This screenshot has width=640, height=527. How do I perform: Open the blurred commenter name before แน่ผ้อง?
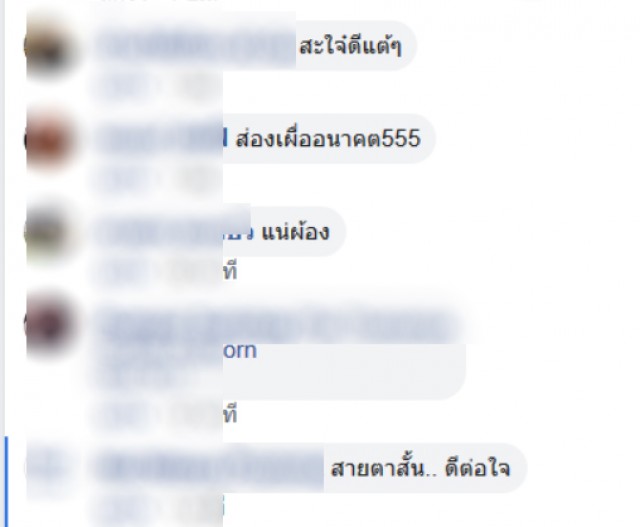pos(175,231)
